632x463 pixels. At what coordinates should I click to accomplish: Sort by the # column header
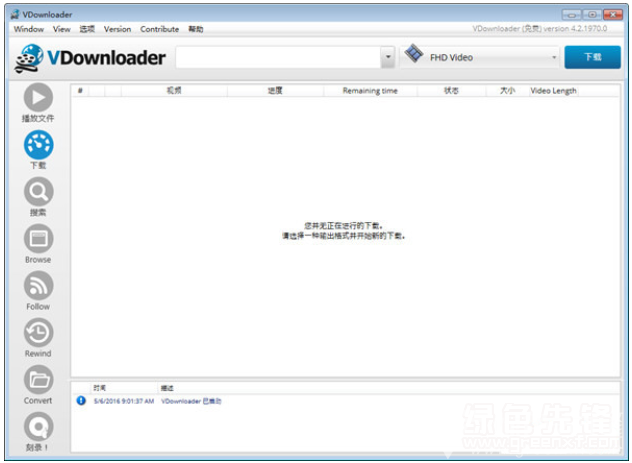80,91
